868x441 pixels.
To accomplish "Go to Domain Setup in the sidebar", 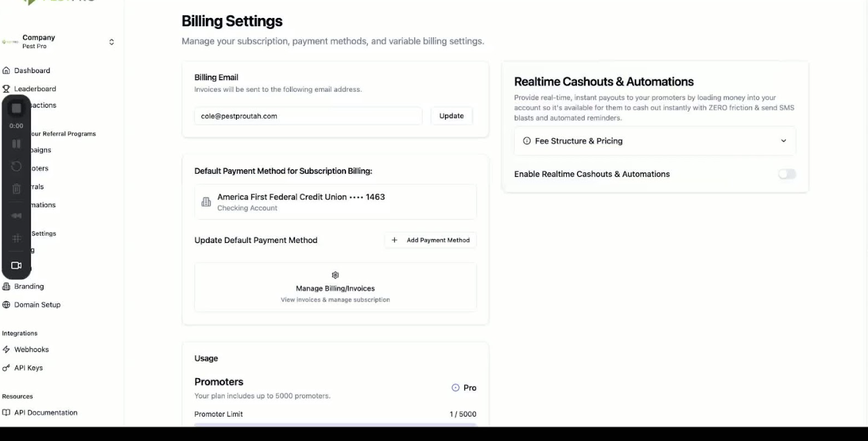I will [37, 305].
